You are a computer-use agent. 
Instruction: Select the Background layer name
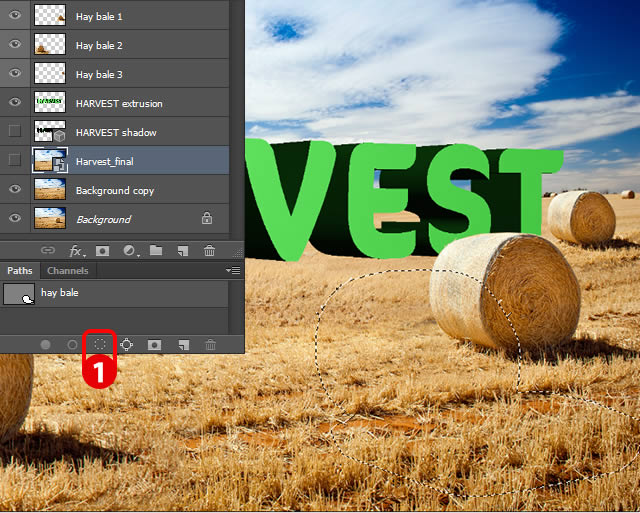point(104,220)
